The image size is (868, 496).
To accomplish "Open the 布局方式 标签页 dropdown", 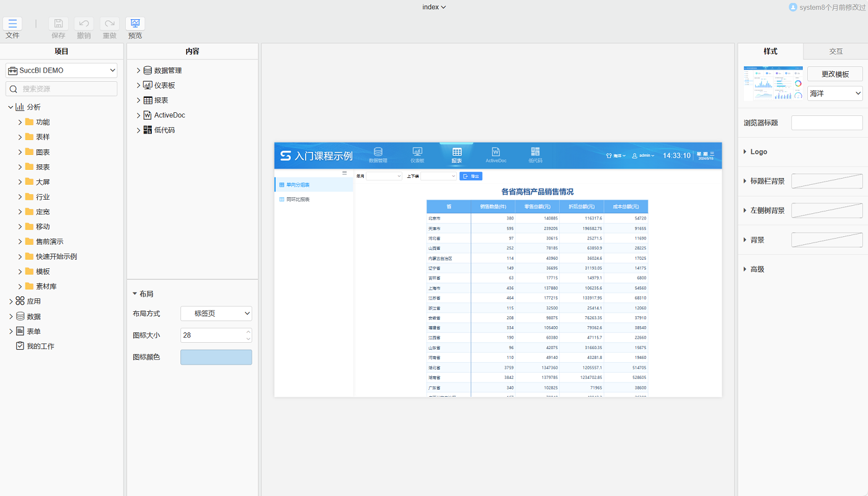I will click(x=216, y=314).
